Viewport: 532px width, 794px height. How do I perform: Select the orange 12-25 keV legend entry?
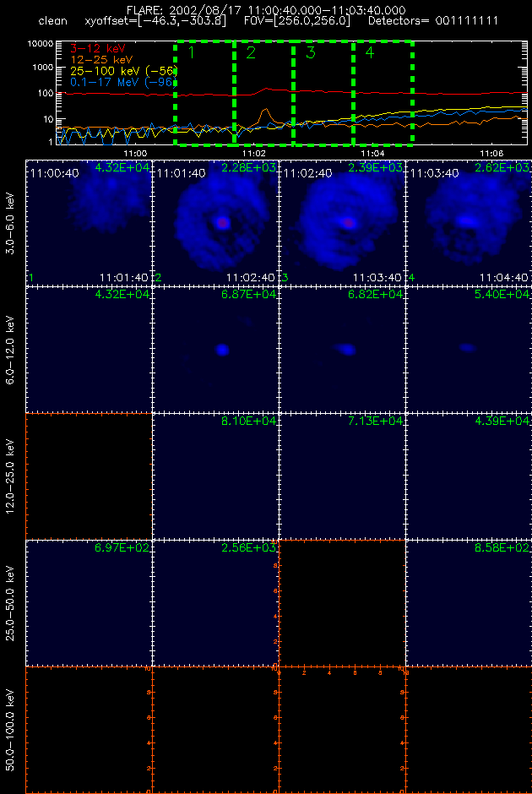tap(100, 59)
